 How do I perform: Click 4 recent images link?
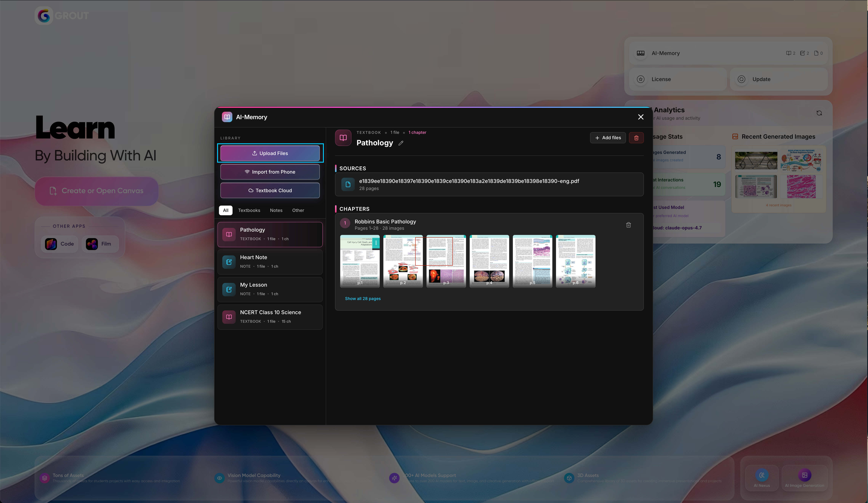(x=779, y=205)
